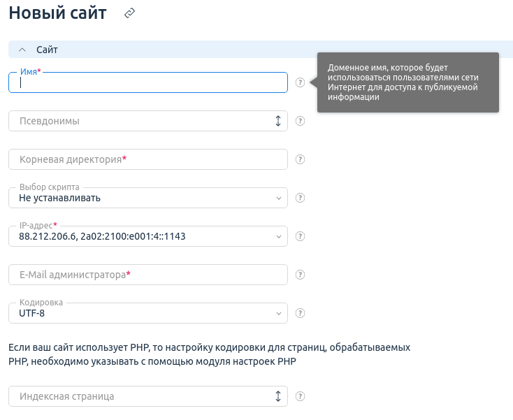Viewport: 513px width, 420px height.
Task: Expand the Индексная страница field arrow
Action: (x=278, y=396)
